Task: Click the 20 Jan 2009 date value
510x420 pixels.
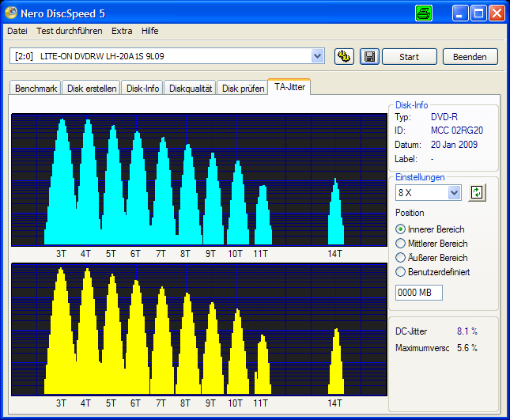Action: click(x=454, y=145)
